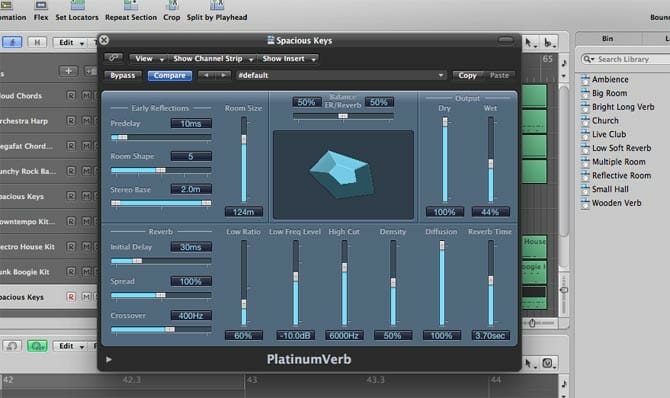Viewport: 670px width, 398px height.
Task: Switch to the Bin tab
Action: coord(608,39)
